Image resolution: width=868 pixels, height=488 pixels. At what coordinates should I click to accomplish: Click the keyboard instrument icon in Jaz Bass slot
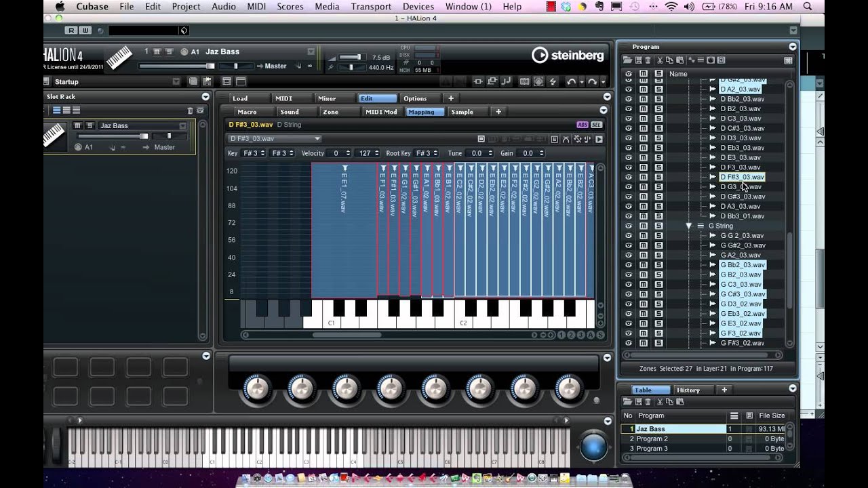coord(54,136)
